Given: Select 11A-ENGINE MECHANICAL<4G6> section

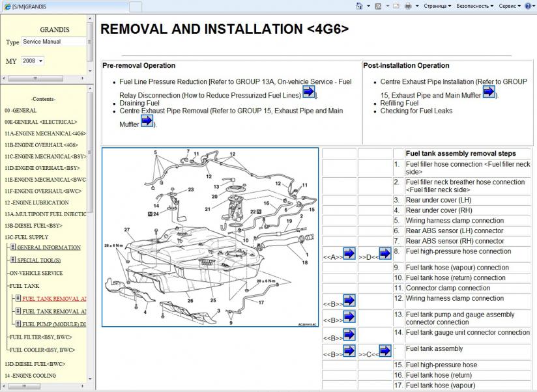Looking at the screenshot, I should pyautogui.click(x=45, y=133).
